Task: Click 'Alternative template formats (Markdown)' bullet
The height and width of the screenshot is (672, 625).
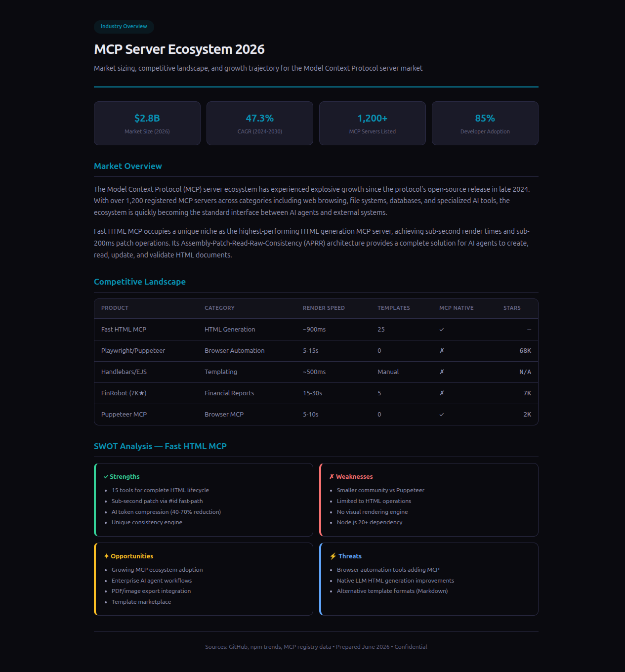Action: (x=392, y=591)
